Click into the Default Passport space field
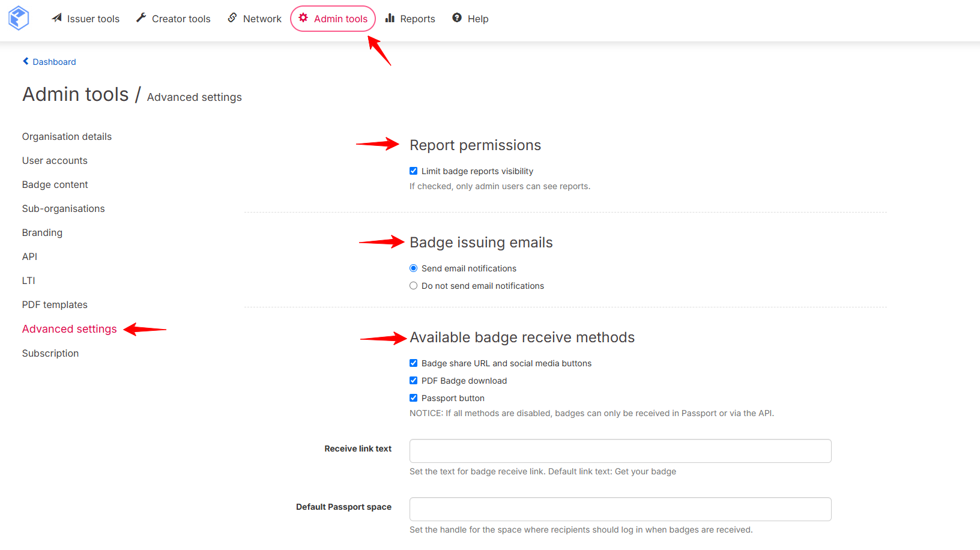 (x=620, y=509)
